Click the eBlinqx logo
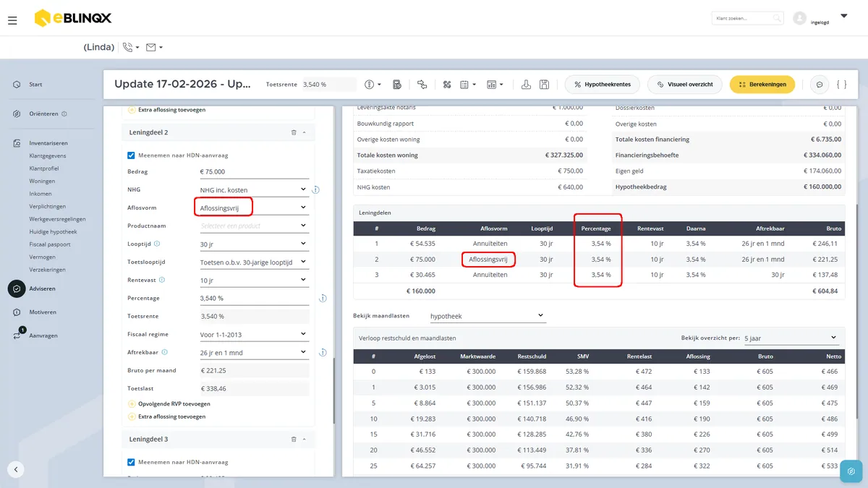Viewport: 868px width, 488px height. [73, 18]
